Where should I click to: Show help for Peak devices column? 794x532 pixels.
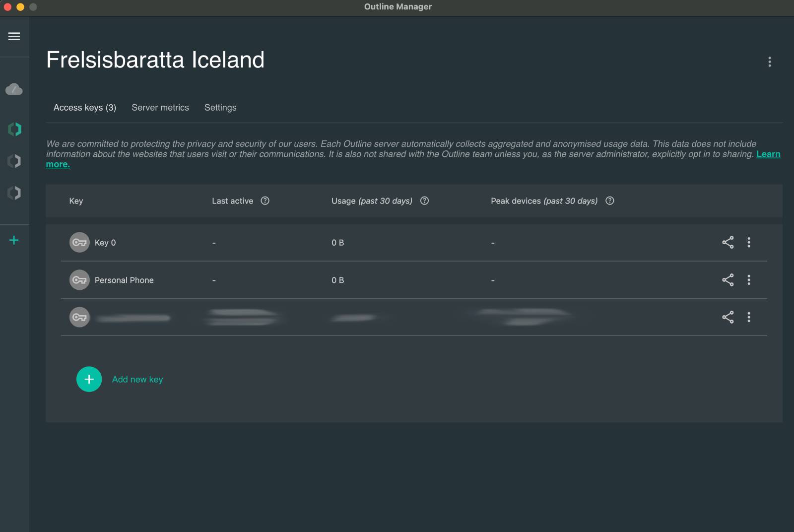click(610, 200)
